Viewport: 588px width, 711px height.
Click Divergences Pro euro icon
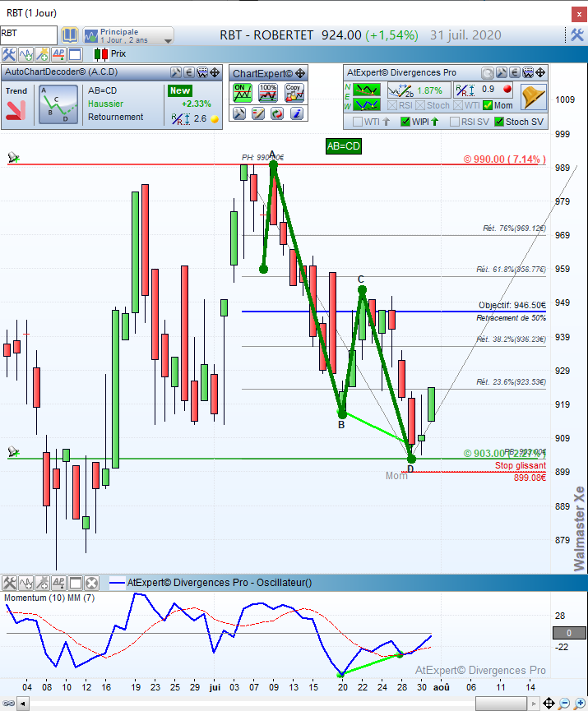[x=515, y=73]
